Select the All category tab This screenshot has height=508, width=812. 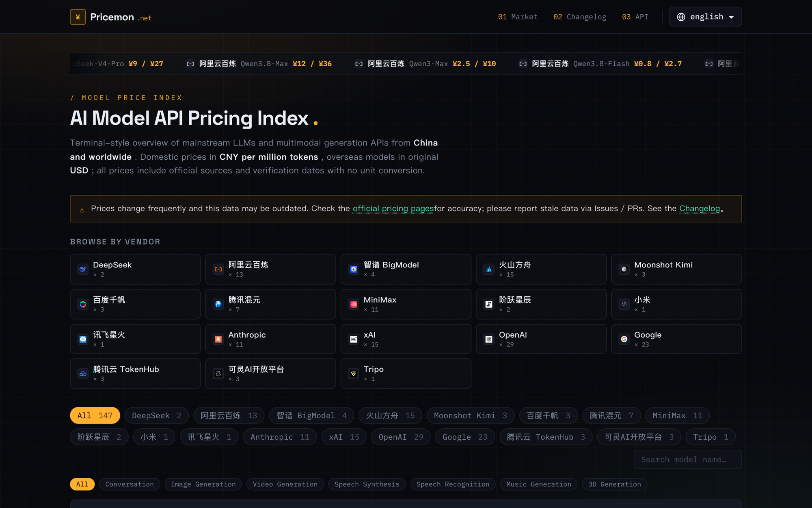pyautogui.click(x=82, y=484)
